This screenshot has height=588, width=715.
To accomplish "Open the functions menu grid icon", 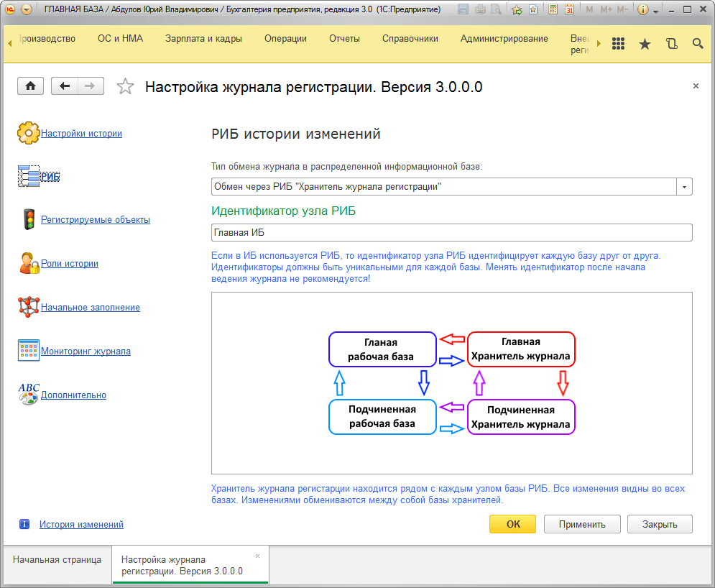I will click(x=618, y=44).
